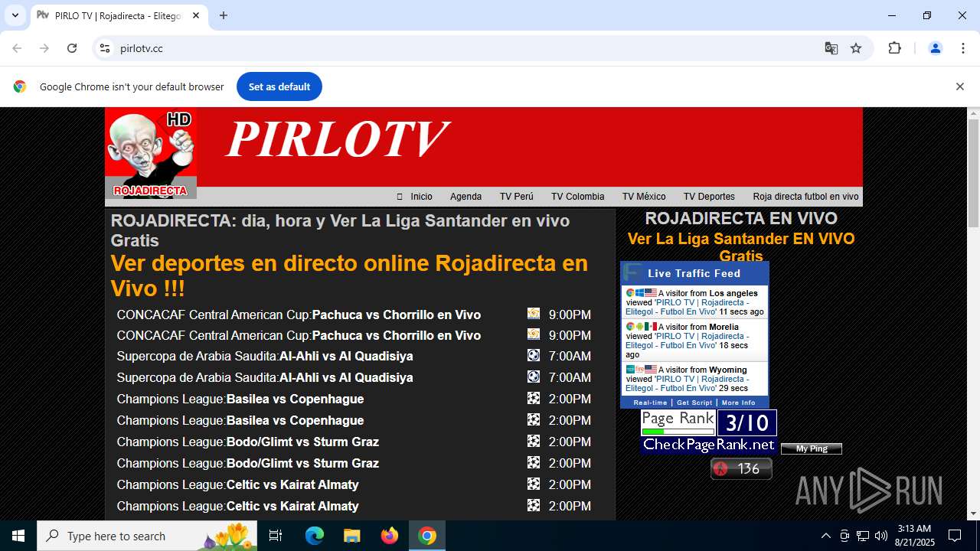
Task: Show hidden system tray icons
Action: [825, 536]
